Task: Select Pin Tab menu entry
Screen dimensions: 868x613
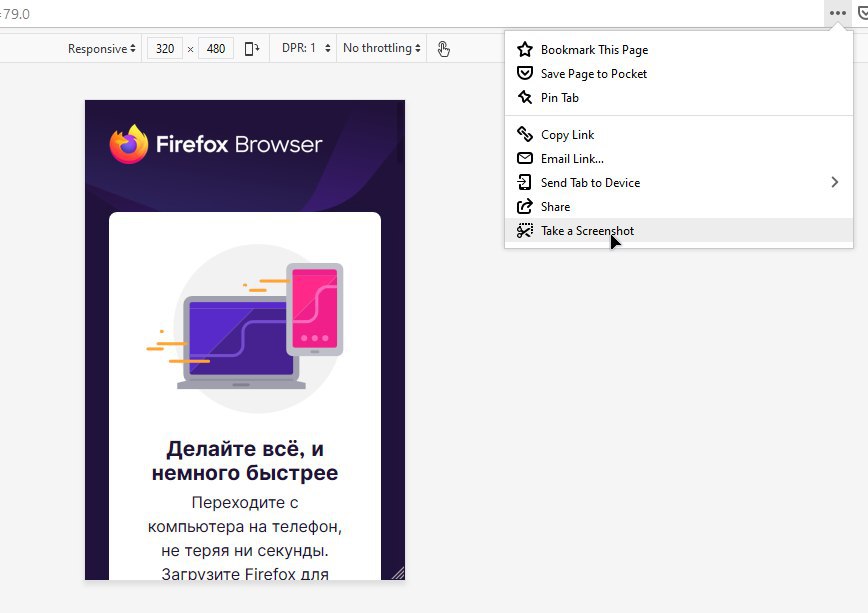Action: click(x=679, y=97)
